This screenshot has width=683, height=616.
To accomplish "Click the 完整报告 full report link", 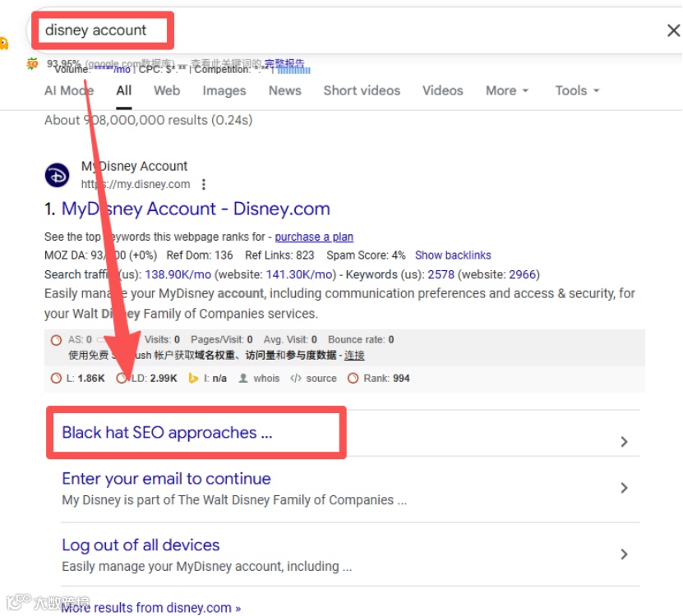I will (x=284, y=63).
